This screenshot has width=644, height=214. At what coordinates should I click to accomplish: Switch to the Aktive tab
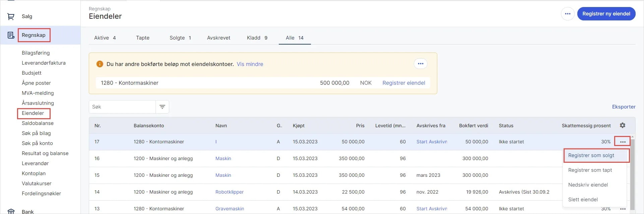point(105,38)
